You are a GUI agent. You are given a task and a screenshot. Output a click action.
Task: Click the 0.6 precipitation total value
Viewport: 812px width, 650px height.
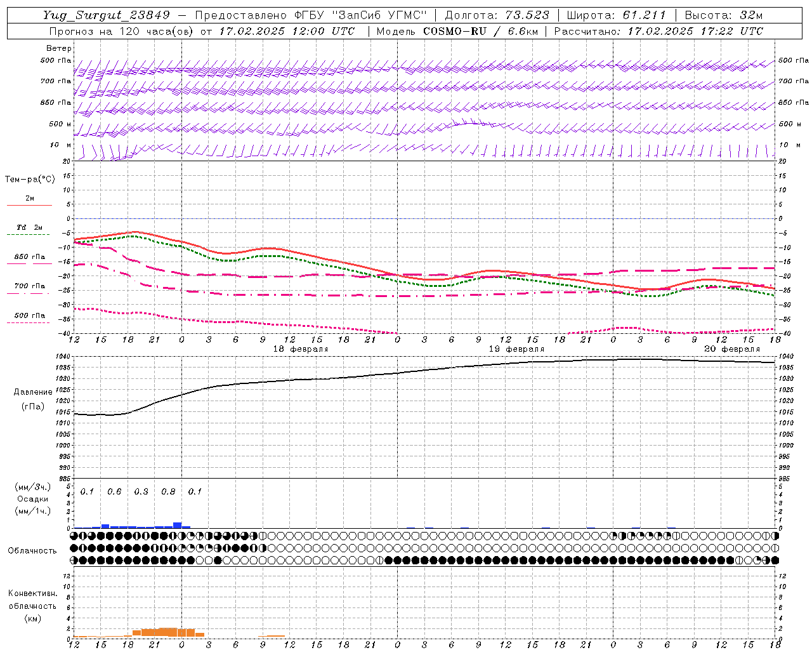pos(114,492)
